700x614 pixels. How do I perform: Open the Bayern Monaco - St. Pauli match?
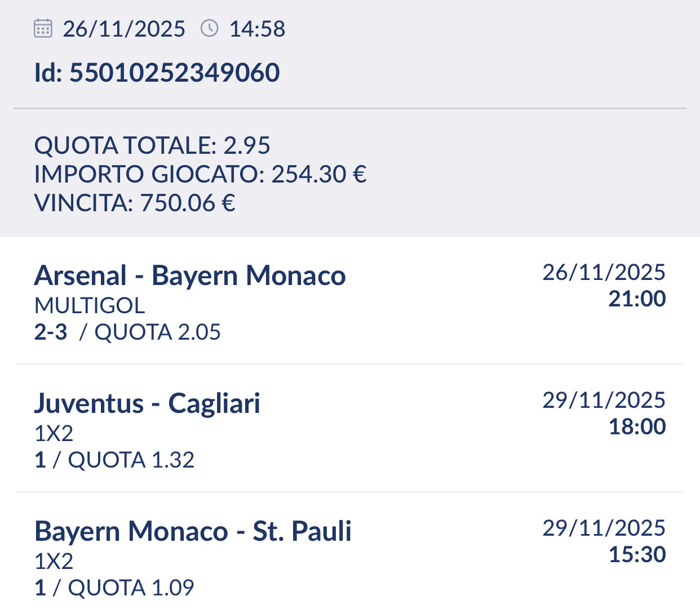pyautogui.click(x=193, y=531)
